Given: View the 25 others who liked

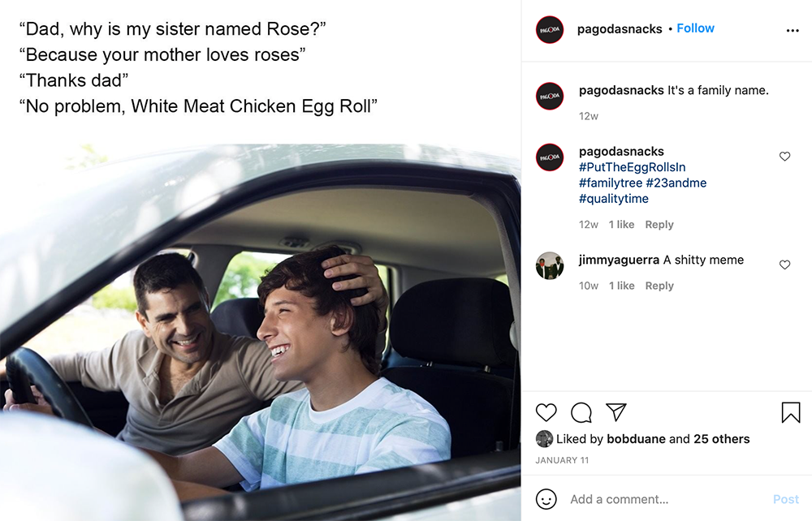Looking at the screenshot, I should (x=721, y=439).
